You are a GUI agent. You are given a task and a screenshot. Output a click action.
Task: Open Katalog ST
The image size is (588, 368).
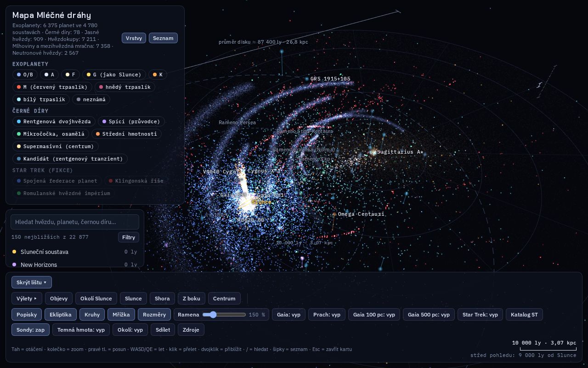click(x=524, y=315)
